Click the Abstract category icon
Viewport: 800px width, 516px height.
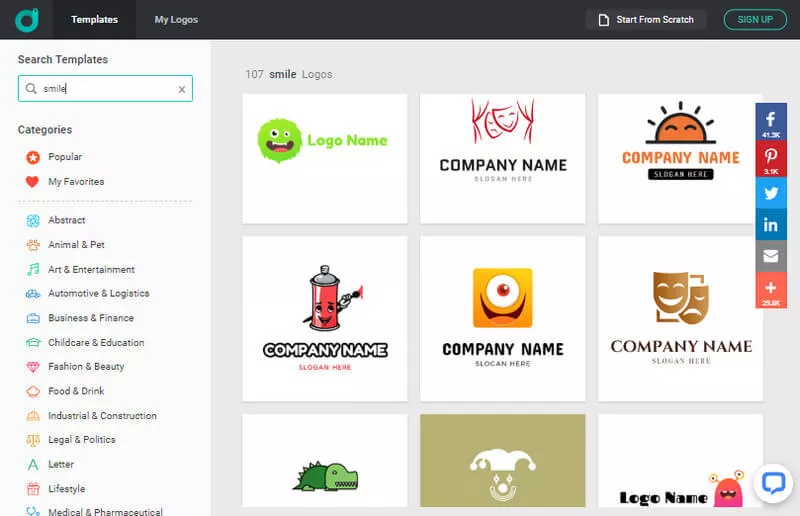click(33, 220)
